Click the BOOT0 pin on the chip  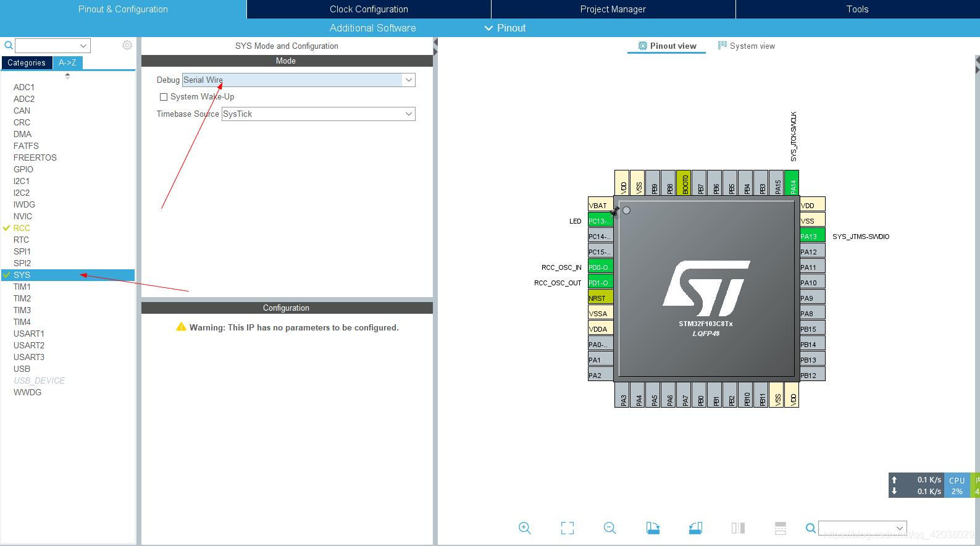click(x=684, y=183)
